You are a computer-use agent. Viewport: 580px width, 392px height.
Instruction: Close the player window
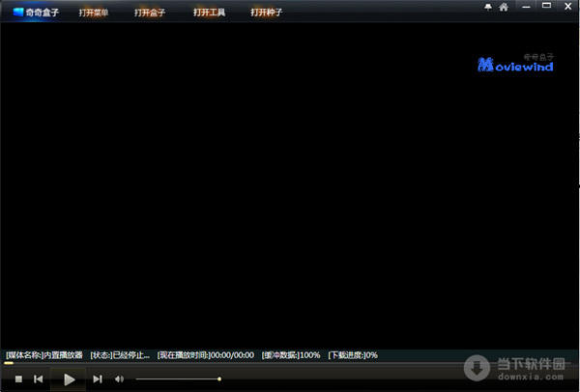point(566,7)
